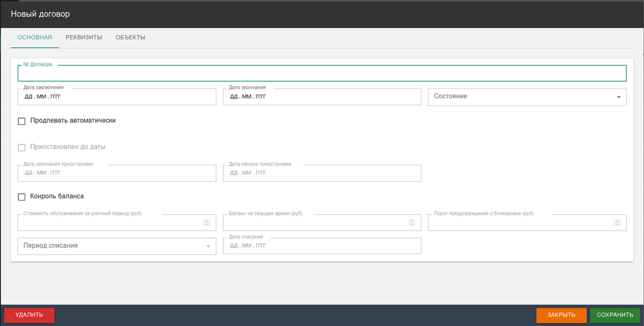Select the Дата заключения date field

point(116,97)
